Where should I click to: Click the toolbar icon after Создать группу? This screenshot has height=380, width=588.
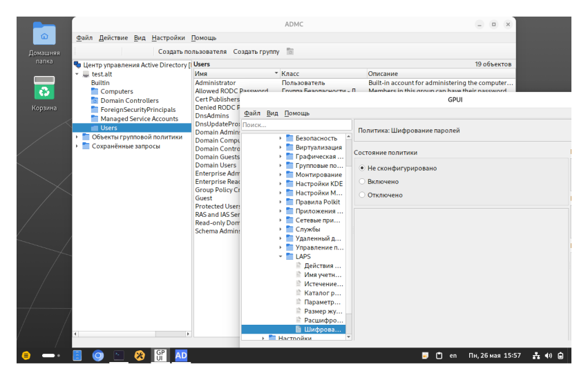tap(290, 51)
